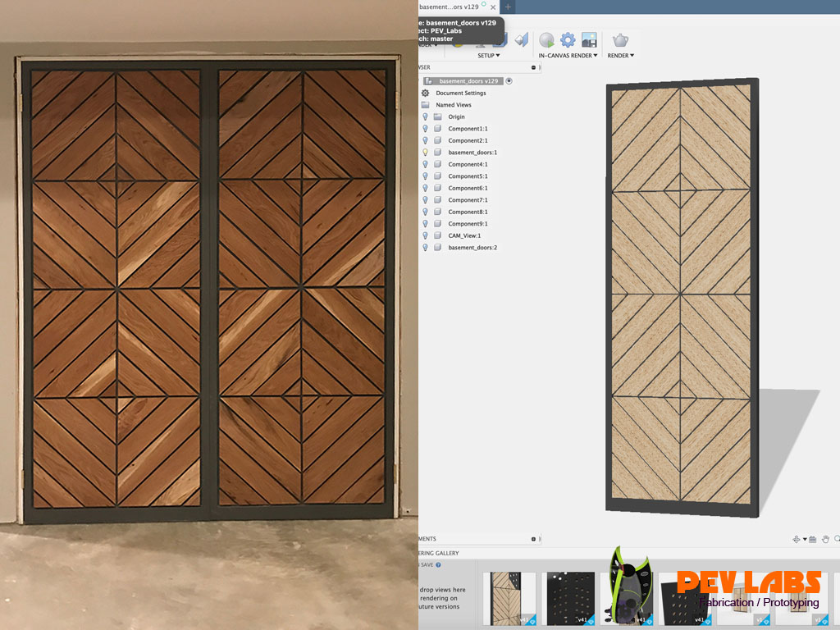Toggle visibility bulb for CAM_View:1
Viewport: 840px width, 630px height.
pyautogui.click(x=425, y=235)
